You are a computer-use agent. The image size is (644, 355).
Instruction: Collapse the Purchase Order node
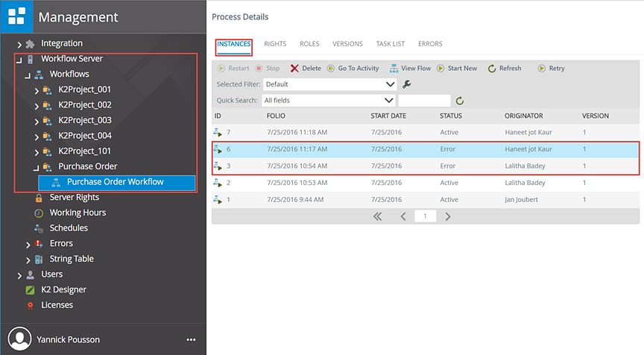pyautogui.click(x=36, y=168)
